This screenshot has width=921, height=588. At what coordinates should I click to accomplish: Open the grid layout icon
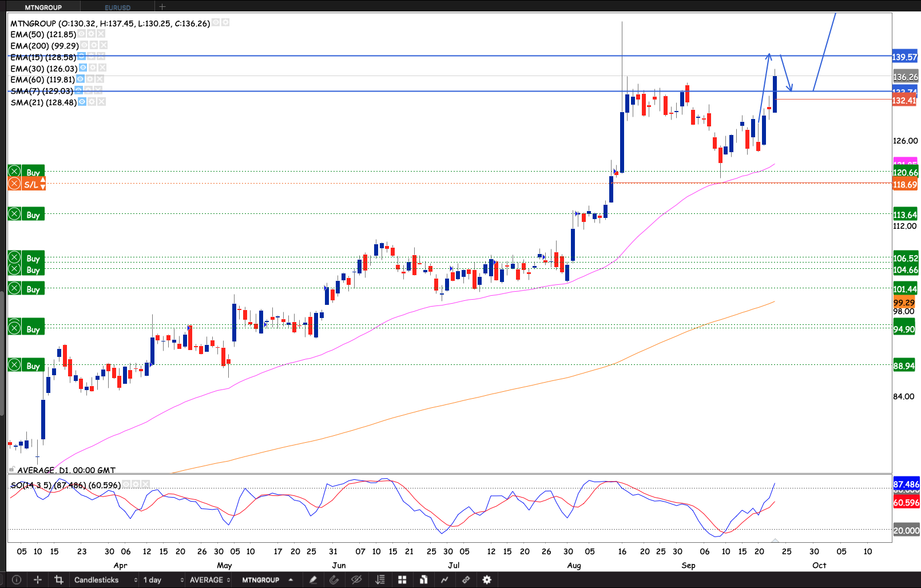[402, 579]
